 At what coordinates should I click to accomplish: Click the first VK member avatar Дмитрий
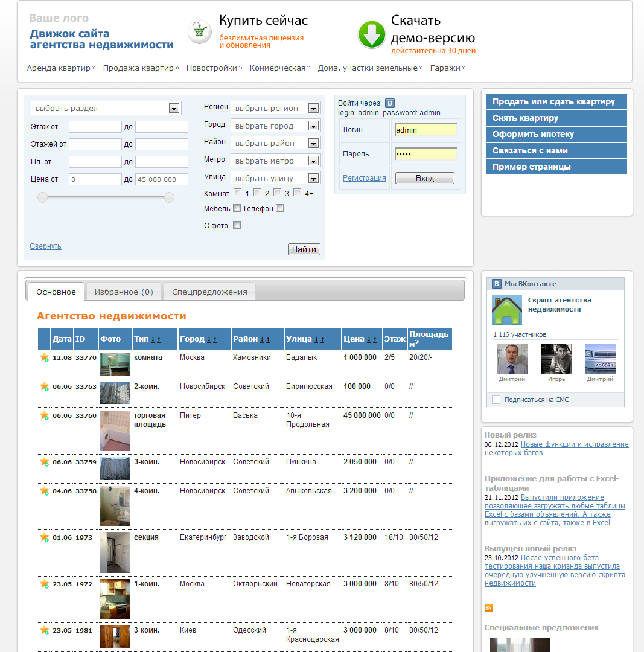512,359
